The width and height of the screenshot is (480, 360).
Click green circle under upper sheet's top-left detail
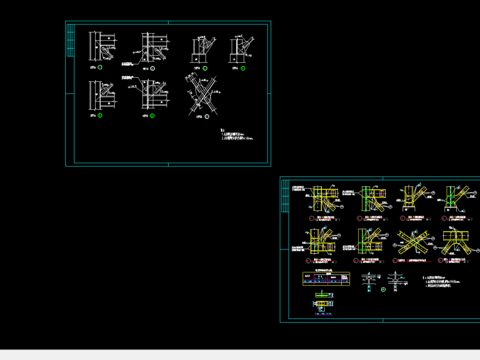[x=100, y=67]
